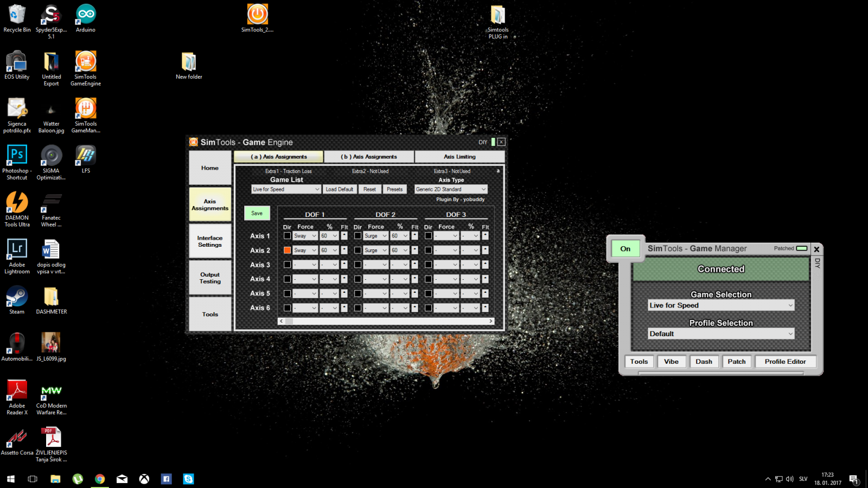Open Profile Editor in Game Manager
This screenshot has height=488, width=868.
tap(785, 362)
